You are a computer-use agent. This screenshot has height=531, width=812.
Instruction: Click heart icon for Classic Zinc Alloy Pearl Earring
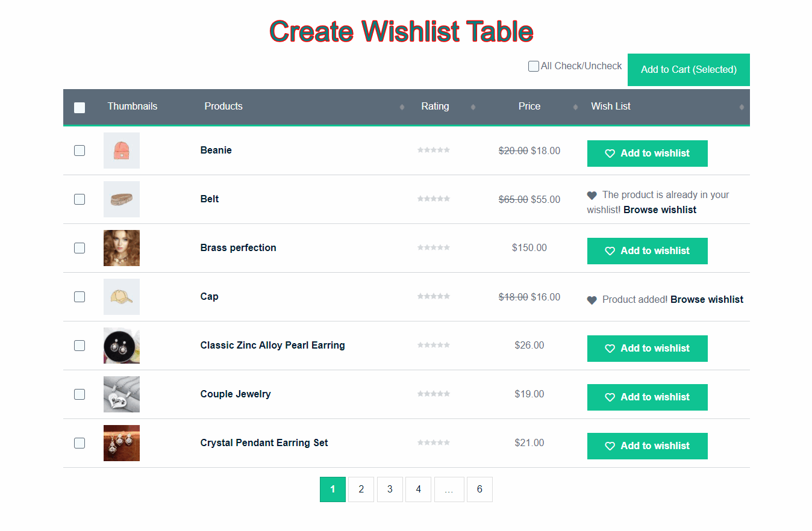pos(610,349)
